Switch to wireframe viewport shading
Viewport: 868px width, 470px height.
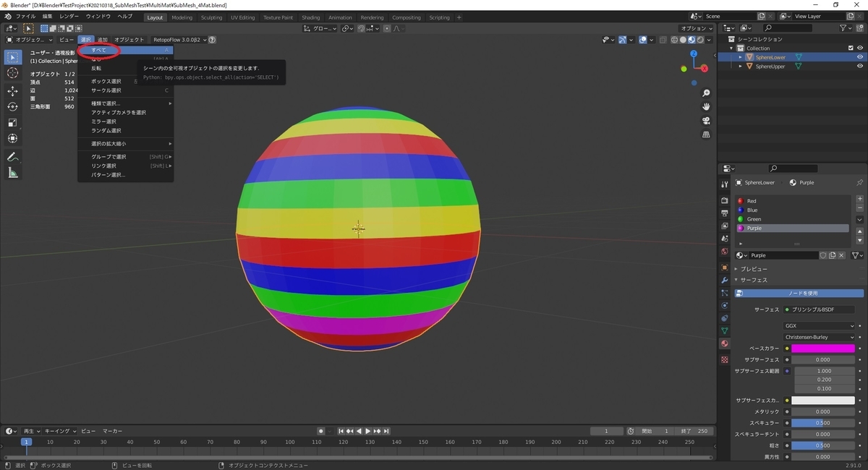point(675,40)
